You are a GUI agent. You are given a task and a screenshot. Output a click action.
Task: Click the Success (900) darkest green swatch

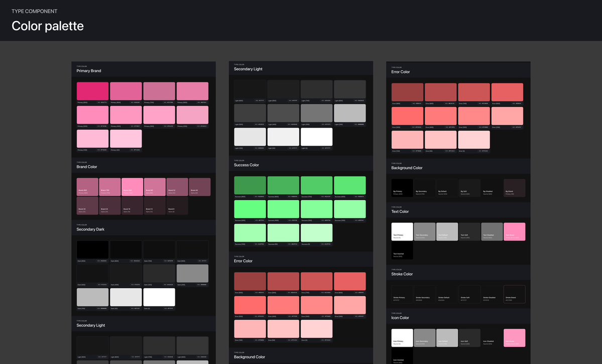pos(250,185)
